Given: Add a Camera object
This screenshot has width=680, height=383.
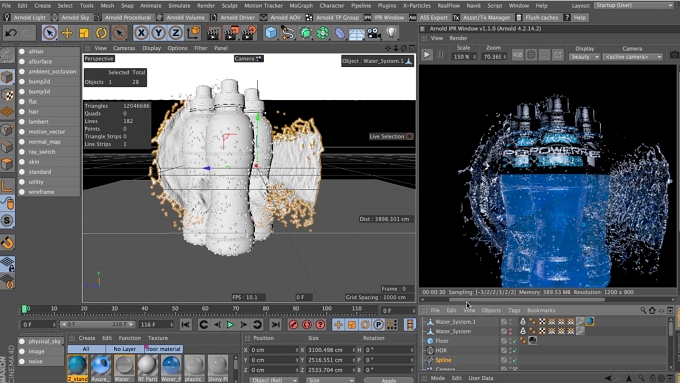Looking at the screenshot, I should 374,33.
